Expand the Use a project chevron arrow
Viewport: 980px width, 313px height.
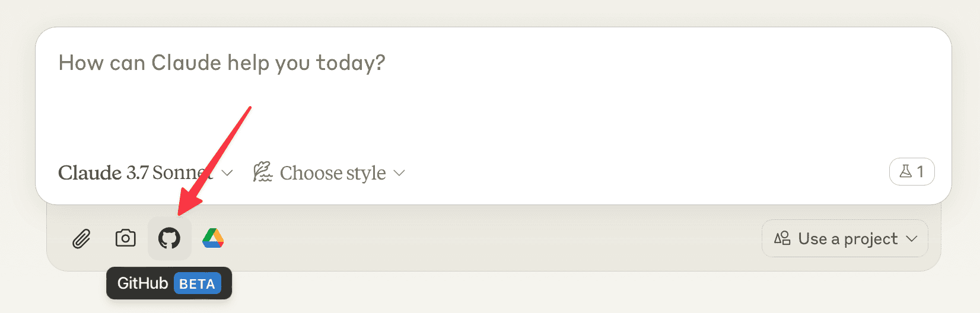click(912, 238)
